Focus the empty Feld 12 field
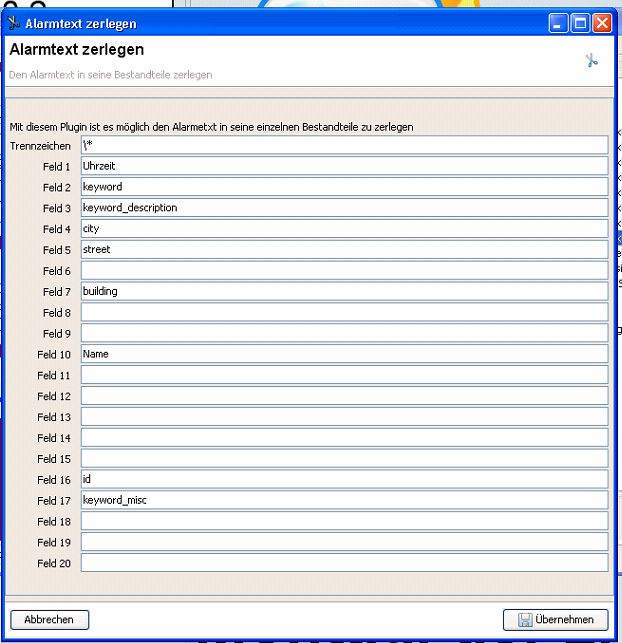Image resolution: width=622 pixels, height=643 pixels. tap(344, 396)
